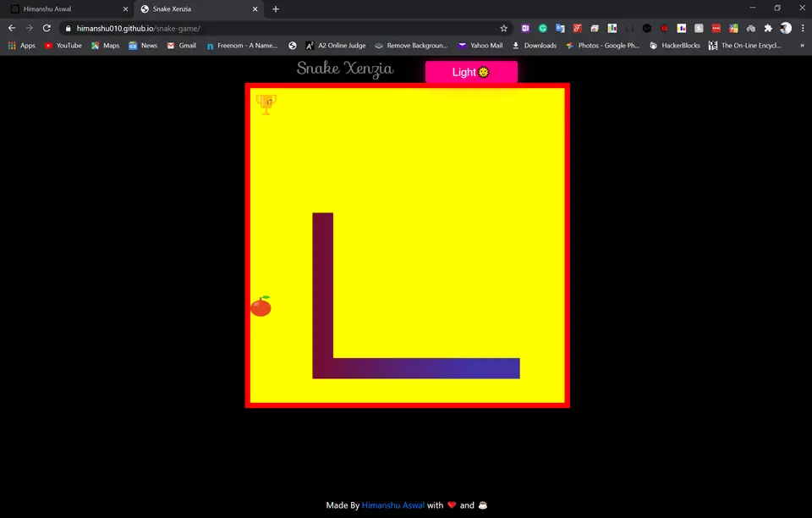Open the red circle recorder extension

click(x=664, y=29)
